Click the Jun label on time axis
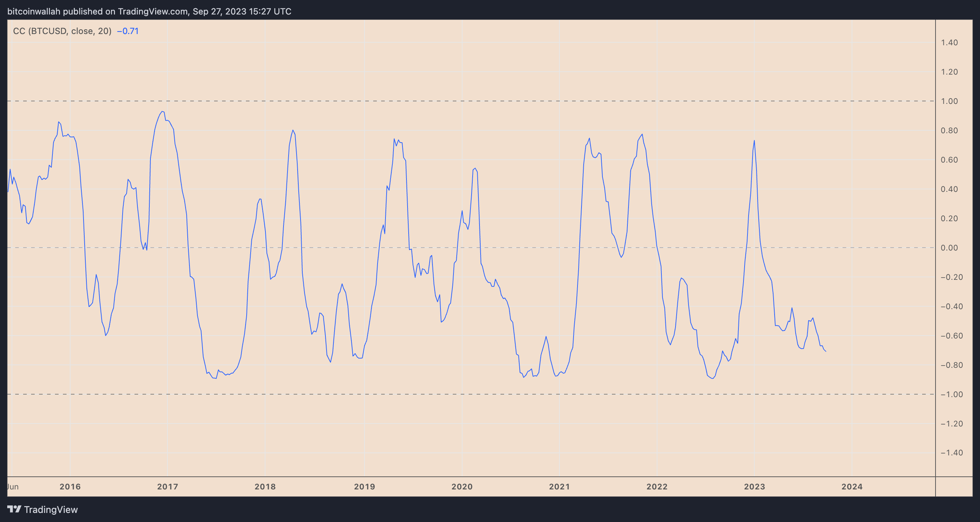This screenshot has height=522, width=980. 13,487
